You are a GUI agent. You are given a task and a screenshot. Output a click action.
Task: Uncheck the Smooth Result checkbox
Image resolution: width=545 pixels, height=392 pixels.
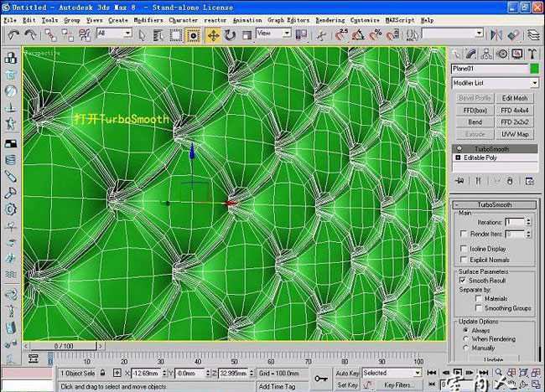(x=463, y=280)
